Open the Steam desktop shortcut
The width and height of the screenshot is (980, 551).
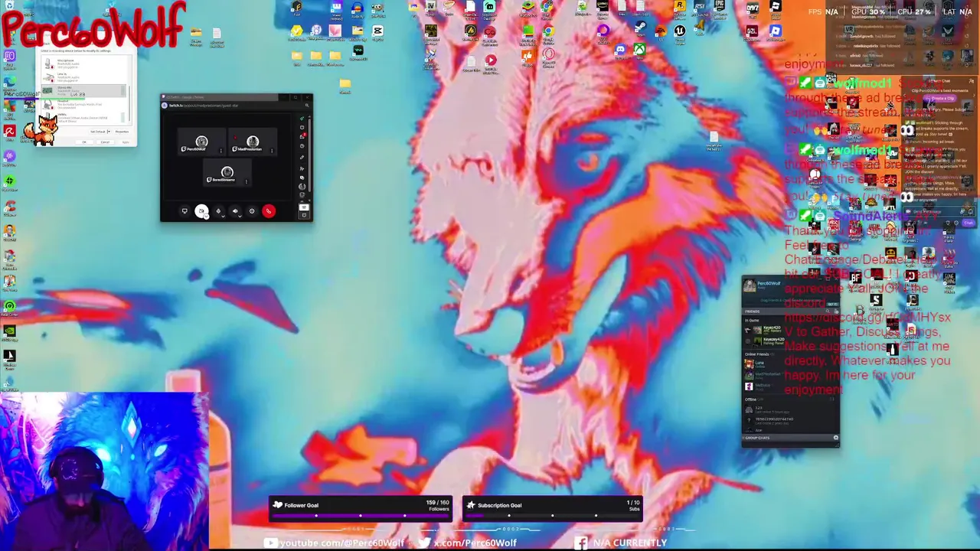click(x=641, y=28)
